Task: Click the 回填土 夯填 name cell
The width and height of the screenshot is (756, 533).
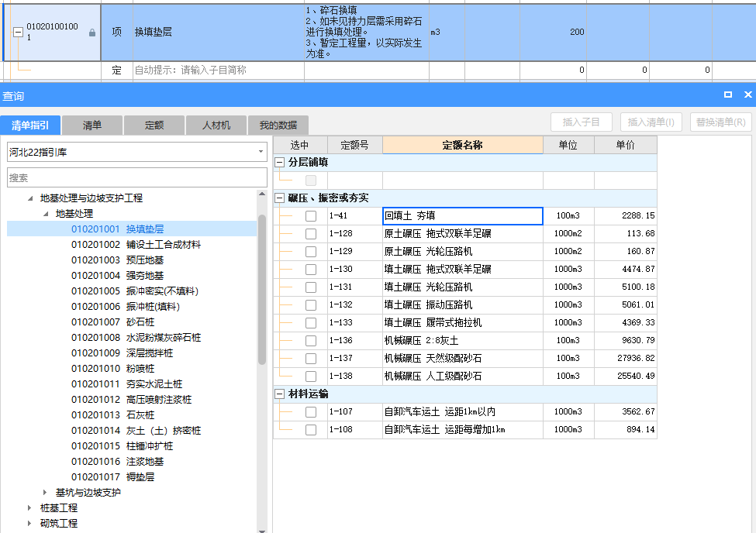Action: (463, 216)
